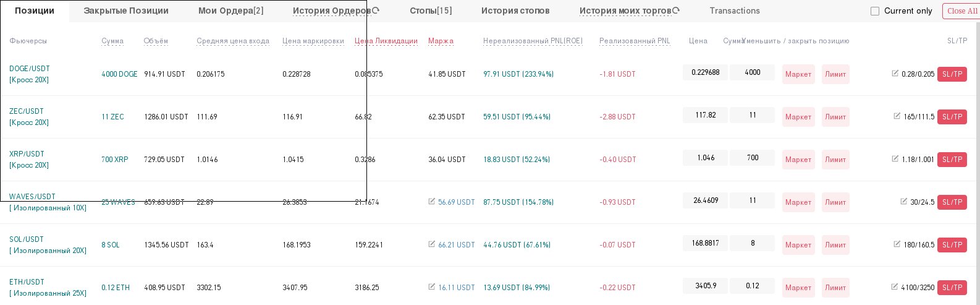
Task: Refresh the История Ордеров tab icon
Action: (376, 11)
